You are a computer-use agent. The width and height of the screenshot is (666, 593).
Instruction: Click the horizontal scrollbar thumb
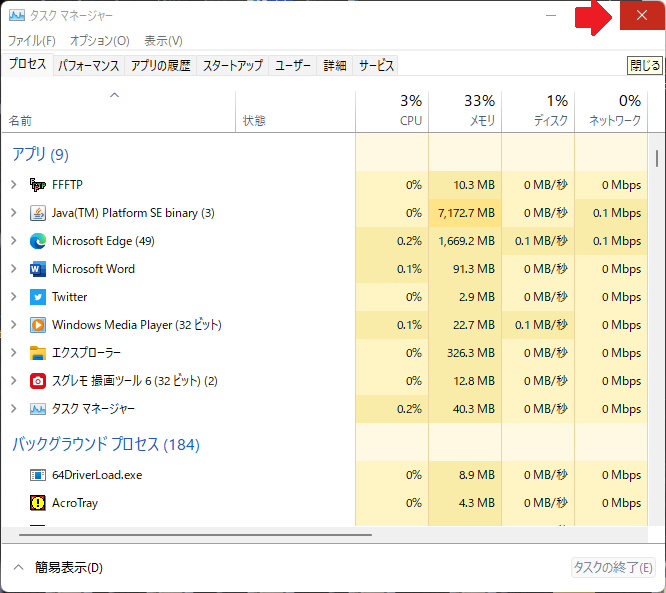195,535
